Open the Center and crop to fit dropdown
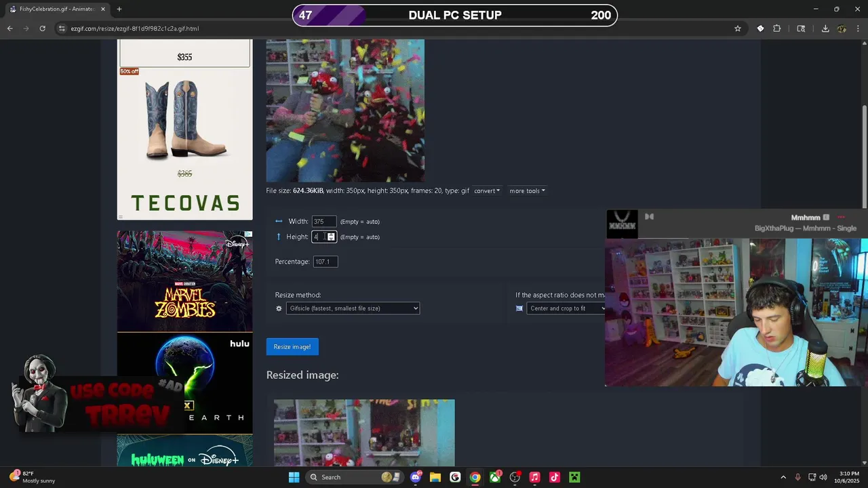The height and width of the screenshot is (488, 868). 566,308
